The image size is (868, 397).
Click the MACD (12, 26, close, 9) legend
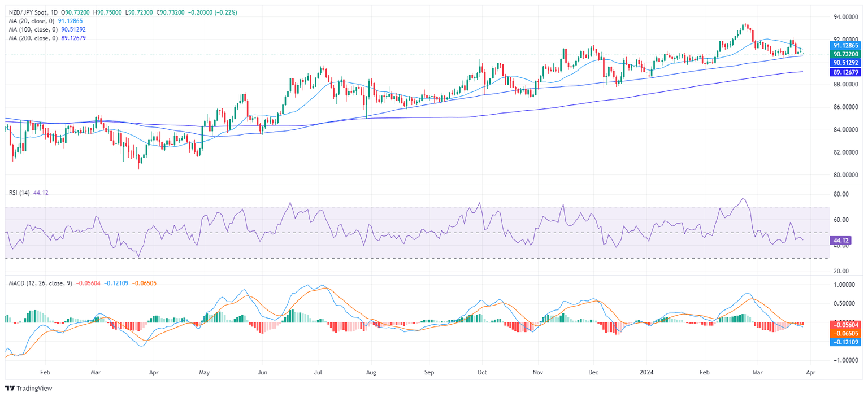pyautogui.click(x=40, y=283)
